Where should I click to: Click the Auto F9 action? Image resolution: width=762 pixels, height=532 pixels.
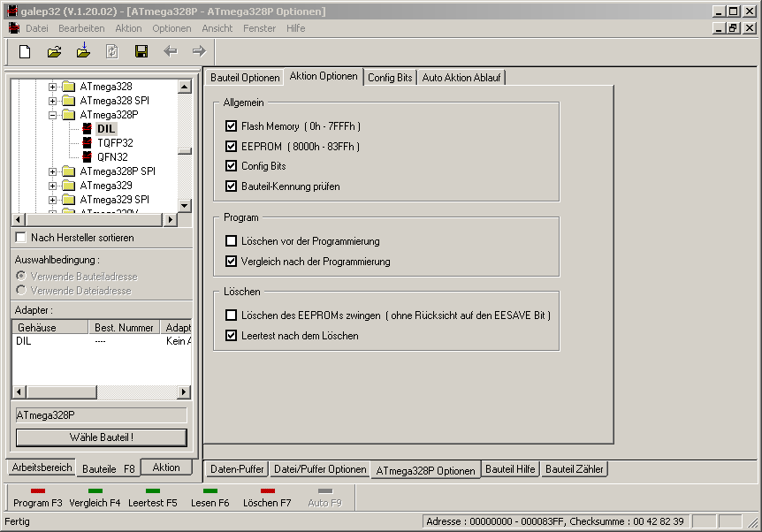tap(324, 498)
